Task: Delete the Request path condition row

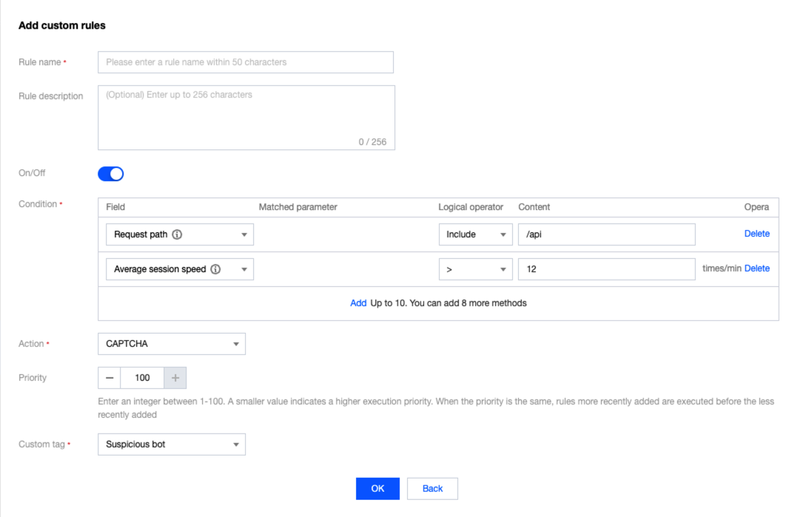Action: pyautogui.click(x=756, y=234)
